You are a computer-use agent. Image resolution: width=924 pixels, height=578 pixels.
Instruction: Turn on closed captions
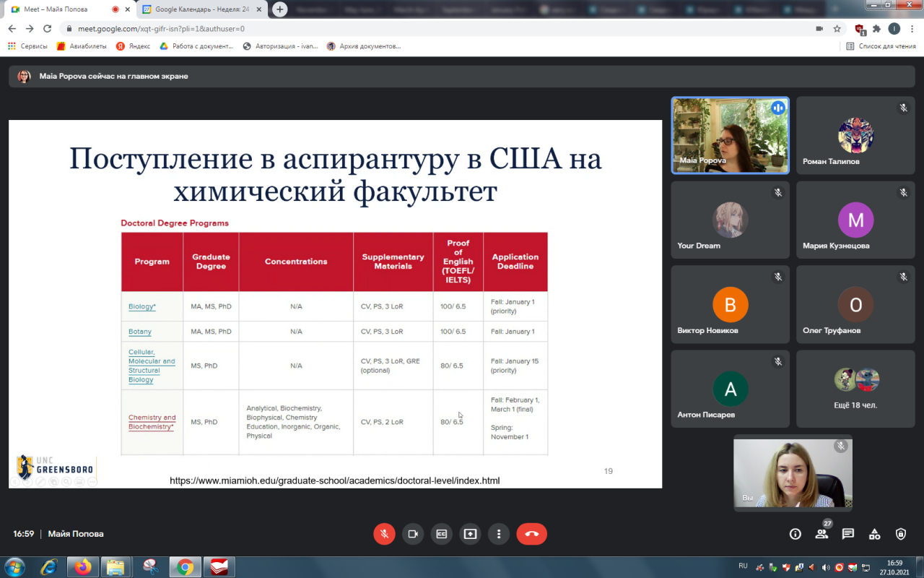point(441,534)
